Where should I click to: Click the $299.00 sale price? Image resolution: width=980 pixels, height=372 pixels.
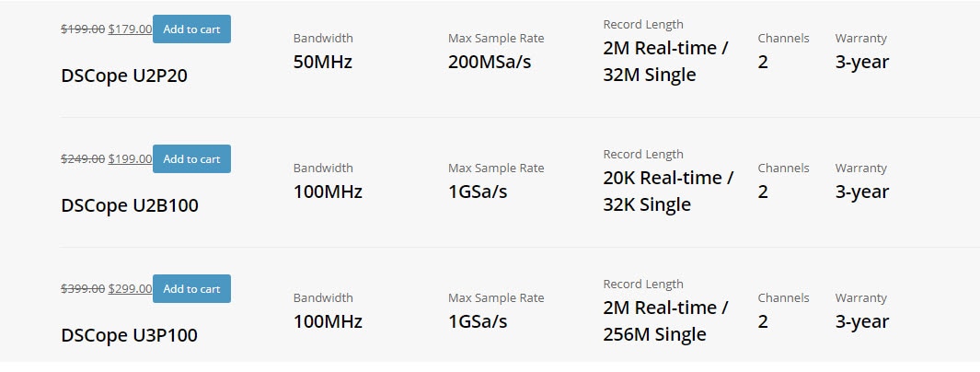(130, 289)
